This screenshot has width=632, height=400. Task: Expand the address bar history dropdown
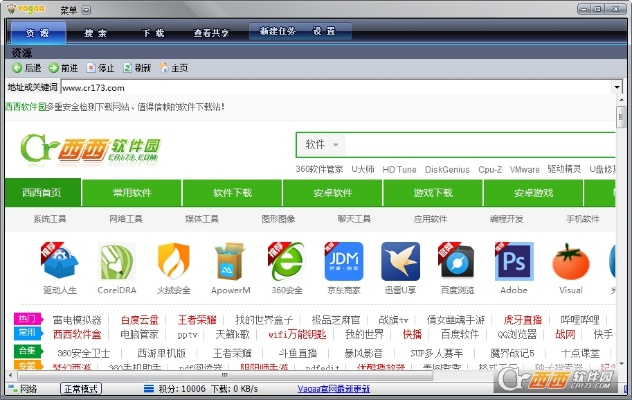coord(618,87)
